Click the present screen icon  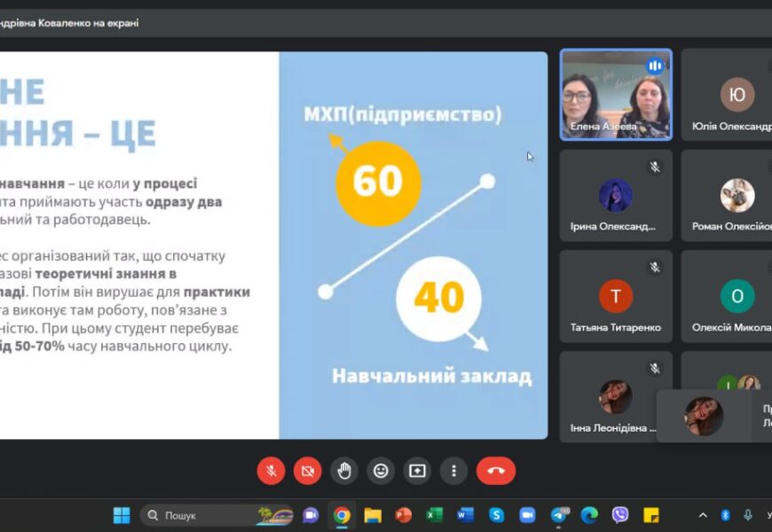[417, 471]
